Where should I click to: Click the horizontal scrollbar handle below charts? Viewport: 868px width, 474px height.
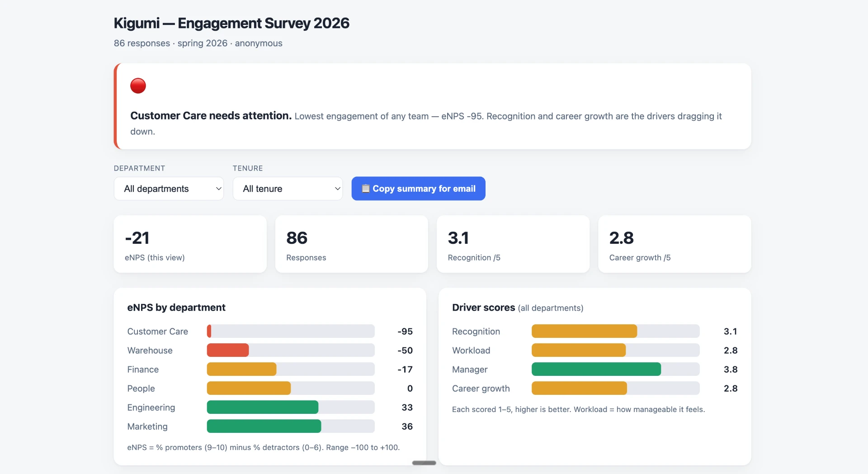click(x=424, y=463)
